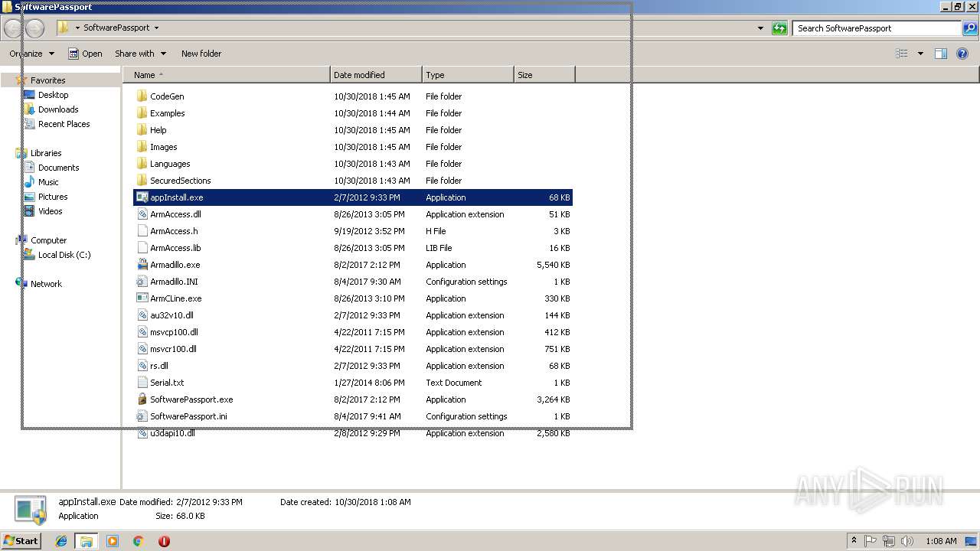Click the New folder button
This screenshot has width=980, height=551.
click(x=201, y=54)
